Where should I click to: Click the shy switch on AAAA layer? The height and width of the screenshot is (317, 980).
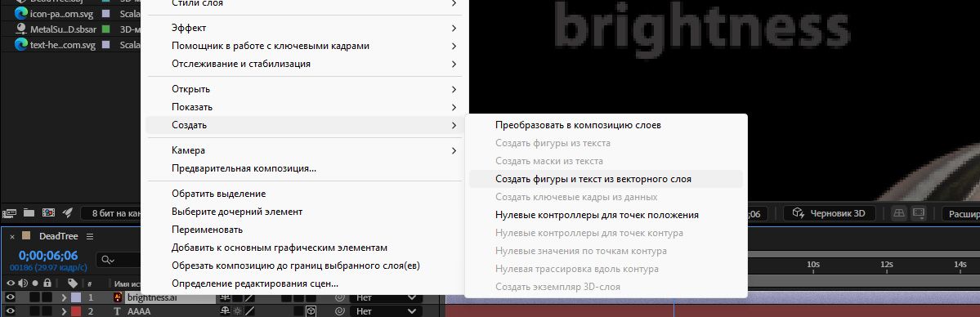point(225,310)
